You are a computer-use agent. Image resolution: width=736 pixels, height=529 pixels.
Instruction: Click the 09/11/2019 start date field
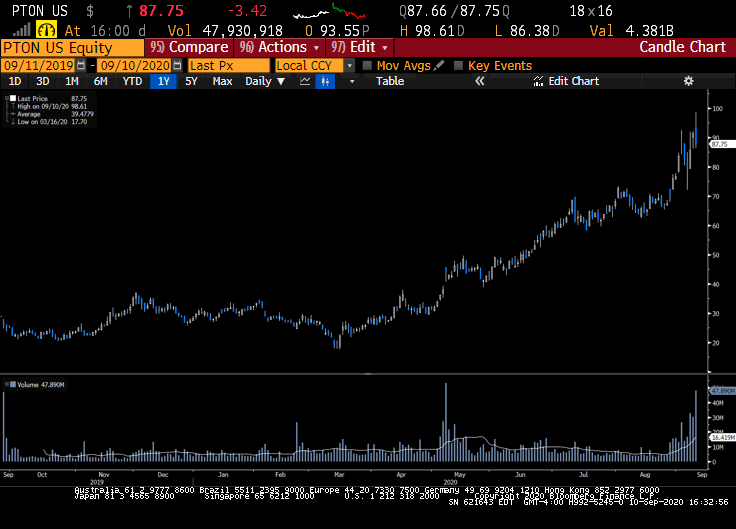[38, 65]
